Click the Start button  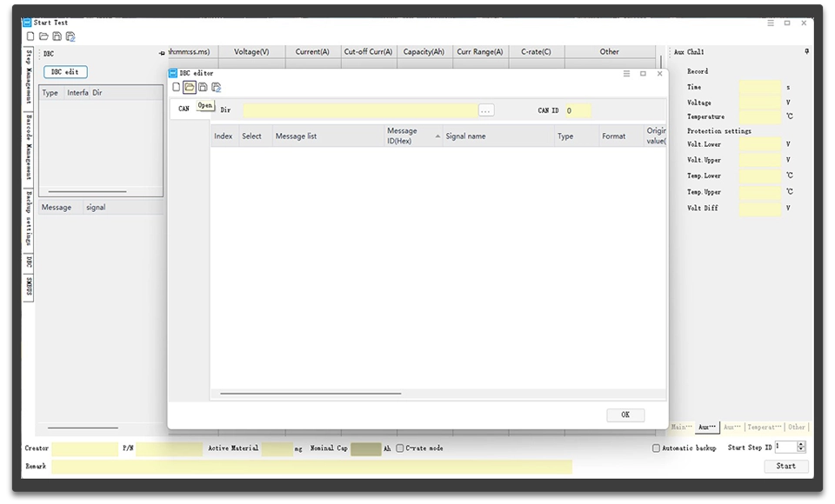click(x=786, y=466)
